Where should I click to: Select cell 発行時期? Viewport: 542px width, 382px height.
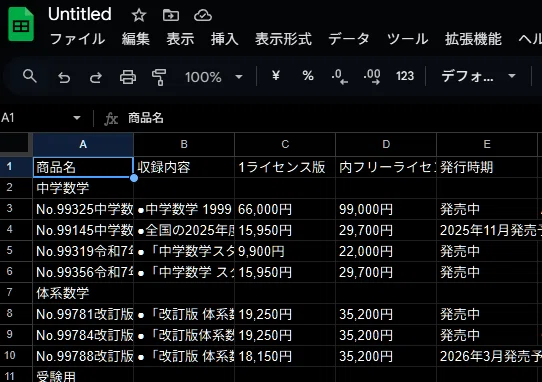pos(487,167)
